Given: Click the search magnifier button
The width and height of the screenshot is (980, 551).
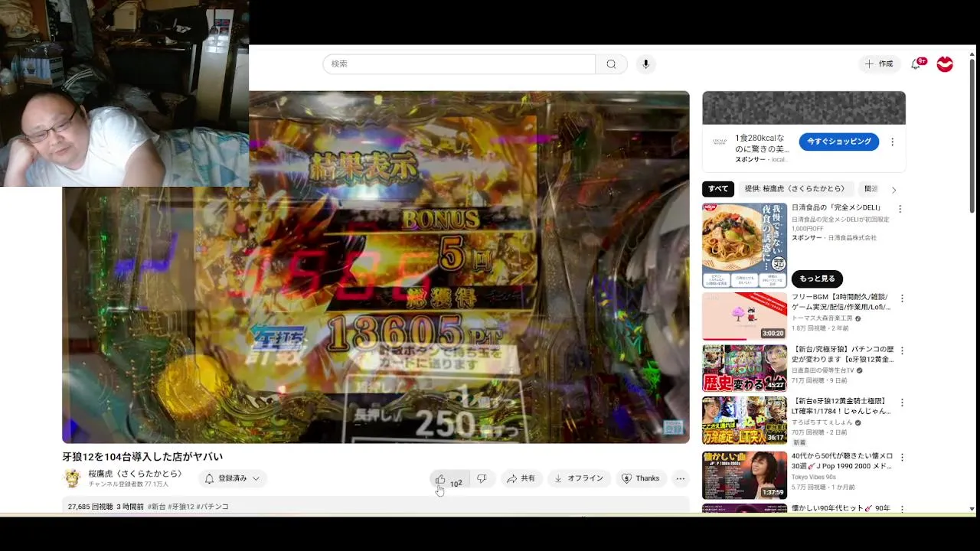Looking at the screenshot, I should (x=611, y=64).
